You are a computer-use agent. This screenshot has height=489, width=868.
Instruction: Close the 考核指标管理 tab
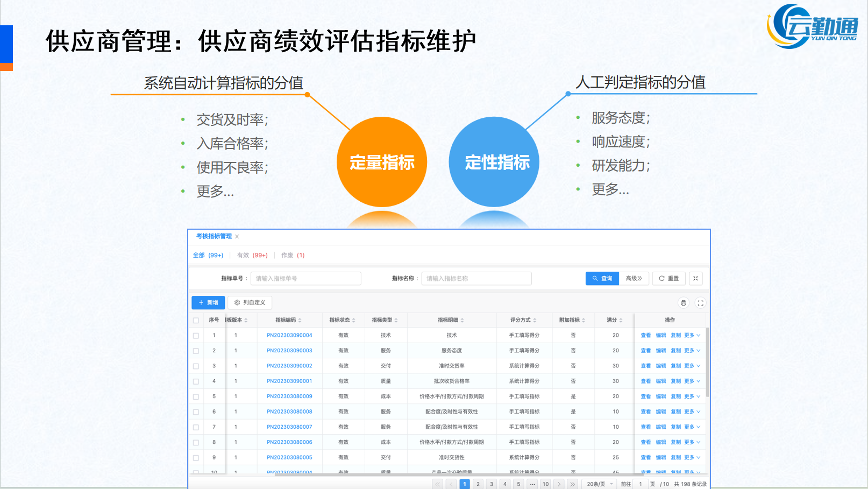[x=237, y=236]
